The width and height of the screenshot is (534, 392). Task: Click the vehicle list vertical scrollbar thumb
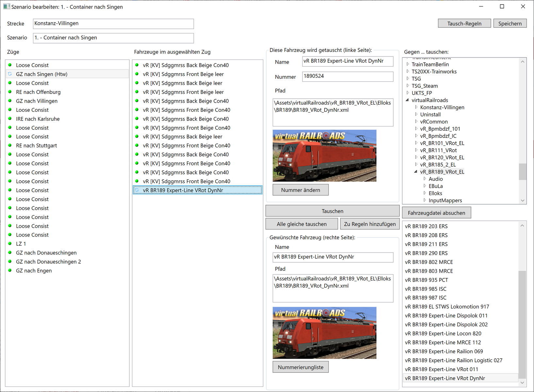click(x=522, y=323)
